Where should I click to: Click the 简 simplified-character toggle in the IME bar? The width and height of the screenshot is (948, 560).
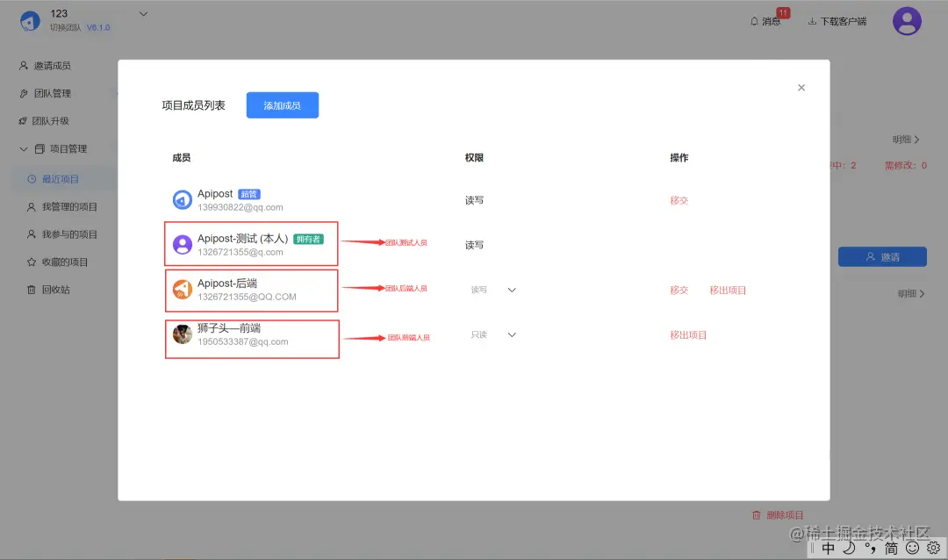[x=891, y=548]
